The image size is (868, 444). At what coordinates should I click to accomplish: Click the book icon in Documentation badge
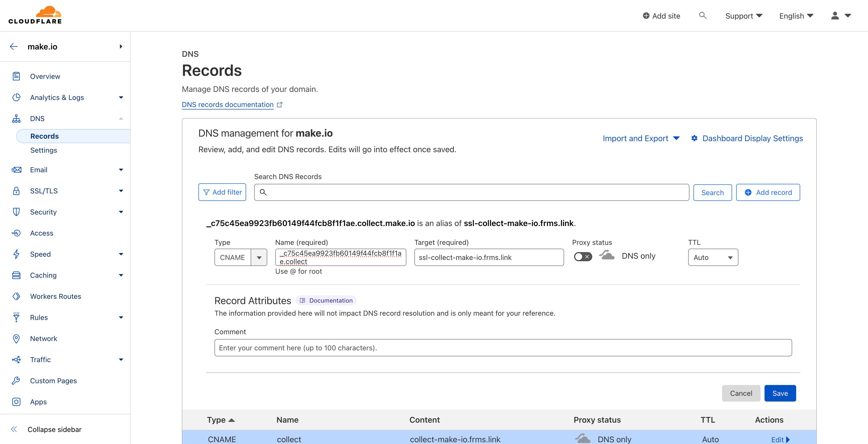point(302,301)
